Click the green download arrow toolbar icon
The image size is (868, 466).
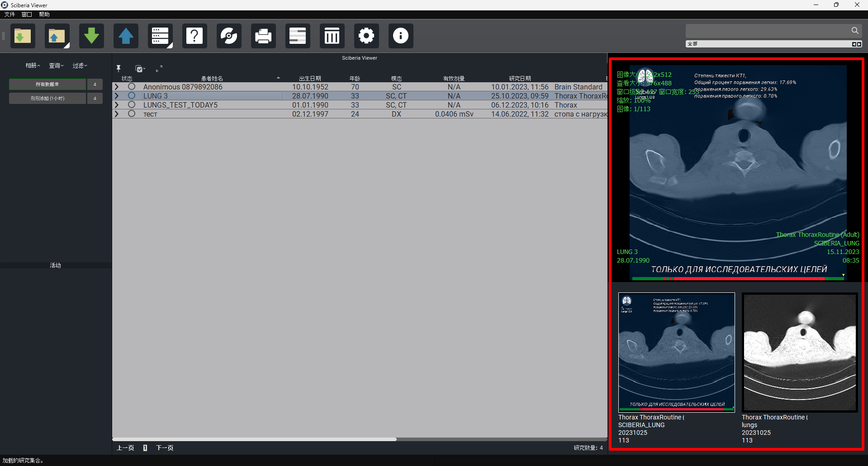coord(91,36)
